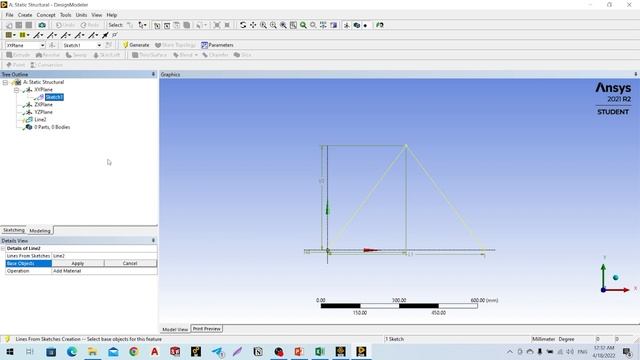Screen dimensions: 640x360
Task: Click the Operation Add Material field
Action: [104, 271]
